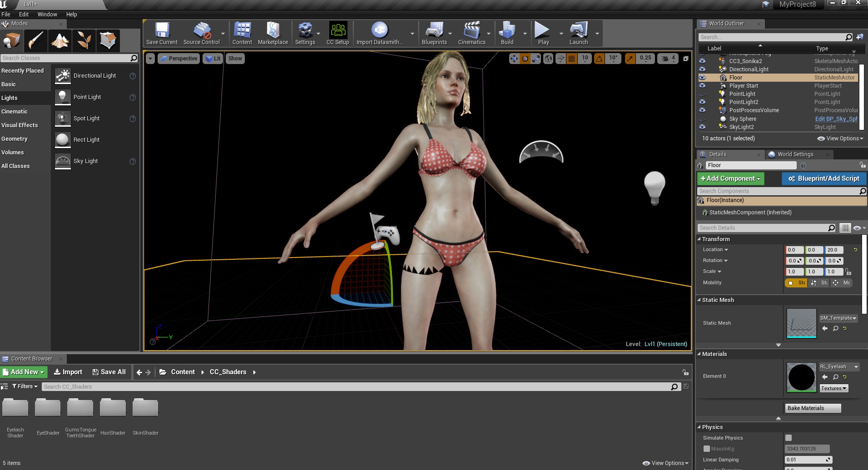Click Edit BP_Sky_Sphere link
This screenshot has height=470, width=868.
click(836, 119)
